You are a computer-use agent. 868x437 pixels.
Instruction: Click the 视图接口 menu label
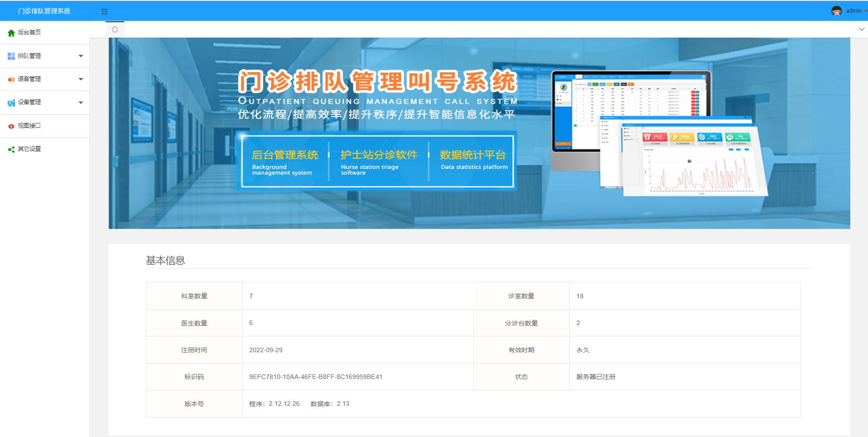tap(29, 126)
